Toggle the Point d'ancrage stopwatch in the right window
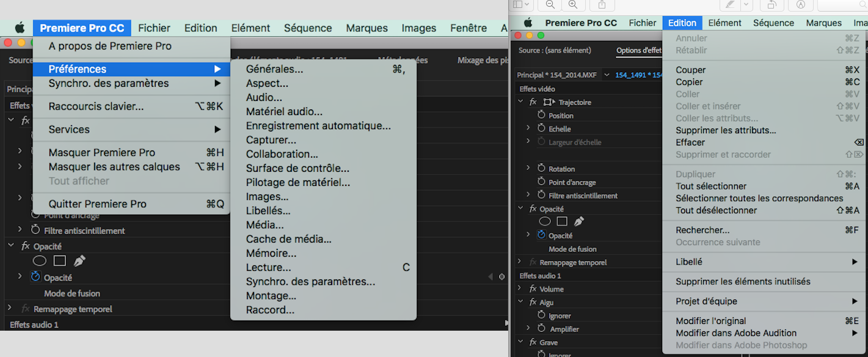The height and width of the screenshot is (357, 868). pyautogui.click(x=541, y=182)
